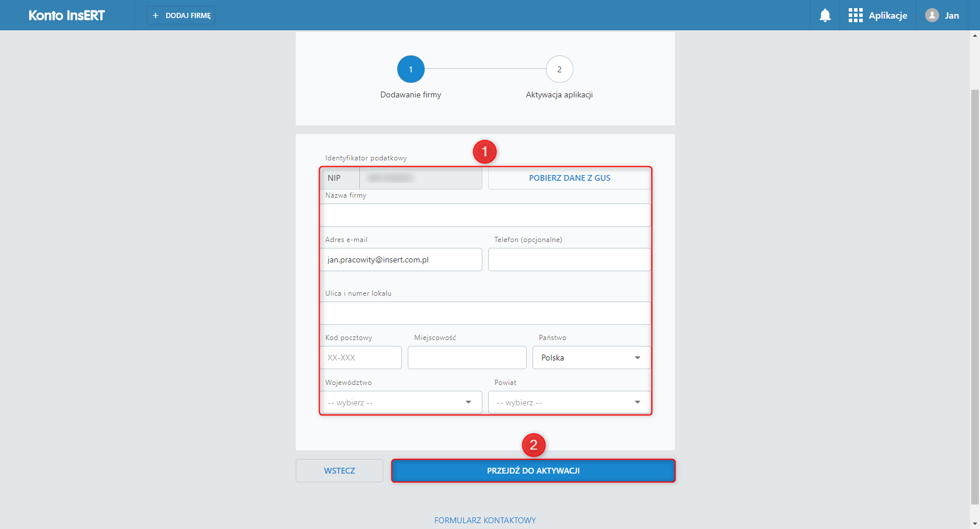Open the Państwo dropdown

[591, 358]
